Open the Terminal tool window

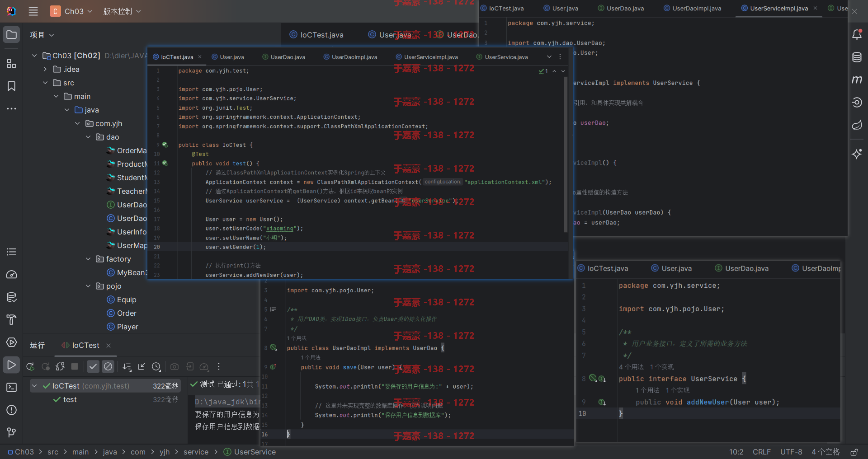[12, 388]
